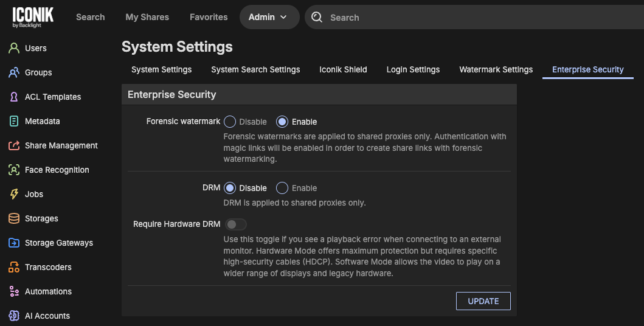This screenshot has height=326, width=644.
Task: Click the Require Hardware DRM label
Action: tap(176, 224)
